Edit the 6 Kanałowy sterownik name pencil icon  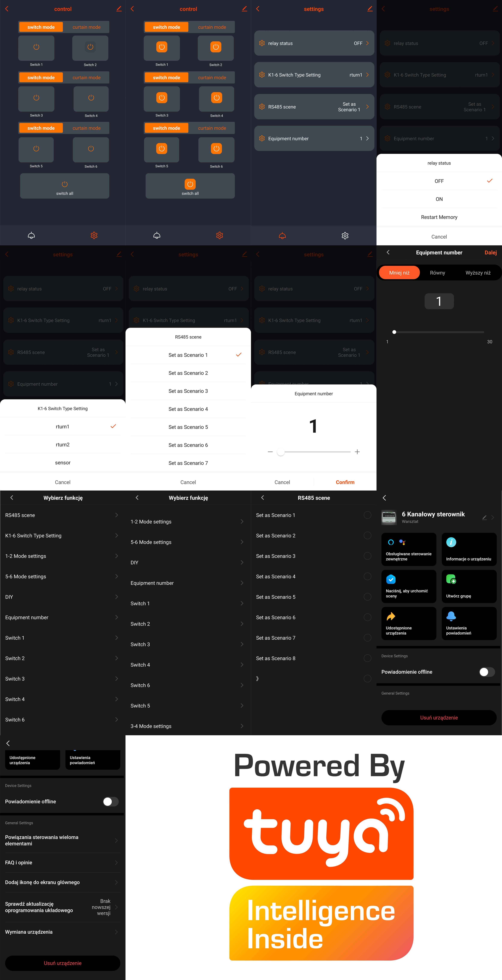click(484, 517)
